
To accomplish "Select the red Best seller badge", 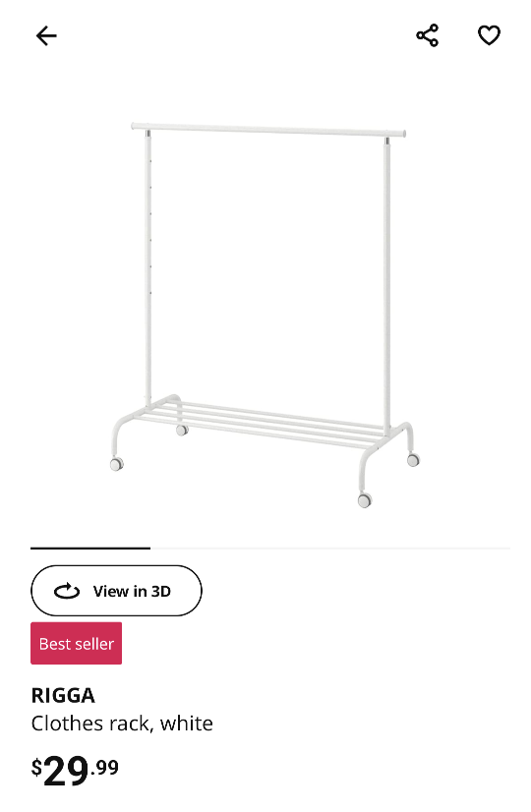I will click(x=76, y=643).
